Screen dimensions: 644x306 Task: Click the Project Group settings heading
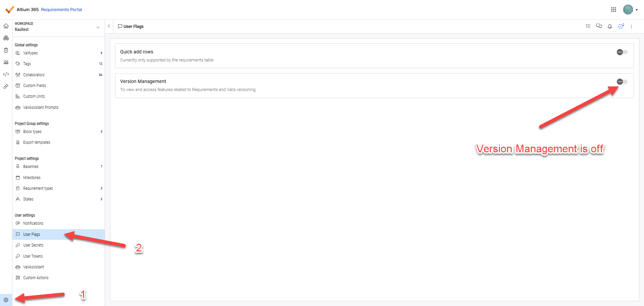(32, 124)
